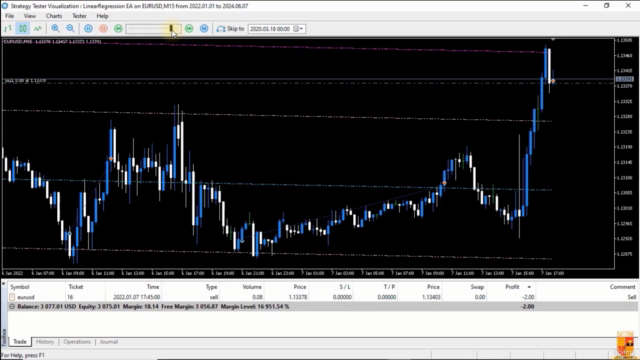Click the current price 1.13403 cell
This screenshot has height=360, width=640.
431,297
